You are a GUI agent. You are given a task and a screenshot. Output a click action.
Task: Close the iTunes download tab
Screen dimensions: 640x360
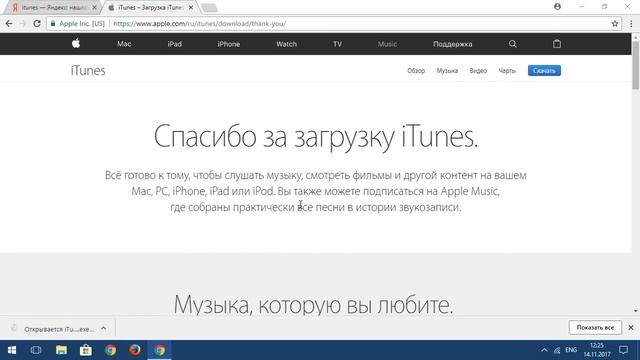tap(191, 7)
